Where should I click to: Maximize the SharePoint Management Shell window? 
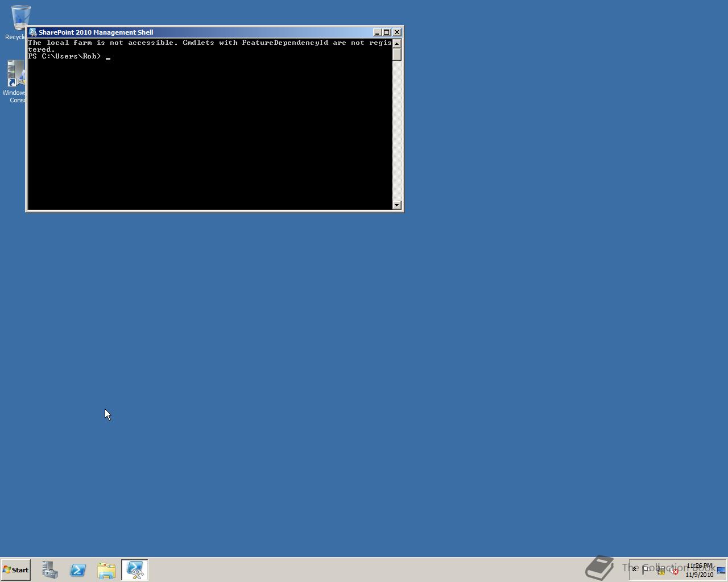click(x=386, y=32)
